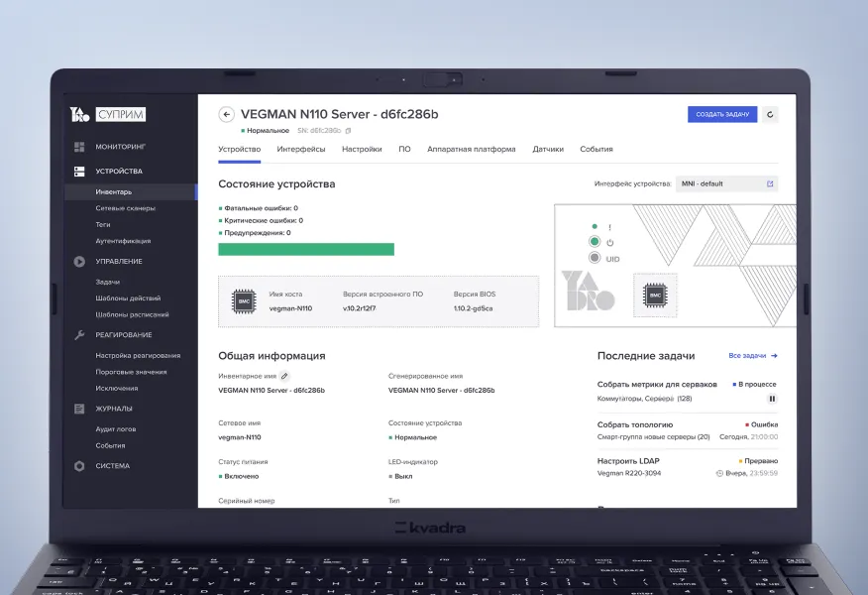This screenshot has width=868, height=595.
Task: Open the События tab
Action: [597, 149]
